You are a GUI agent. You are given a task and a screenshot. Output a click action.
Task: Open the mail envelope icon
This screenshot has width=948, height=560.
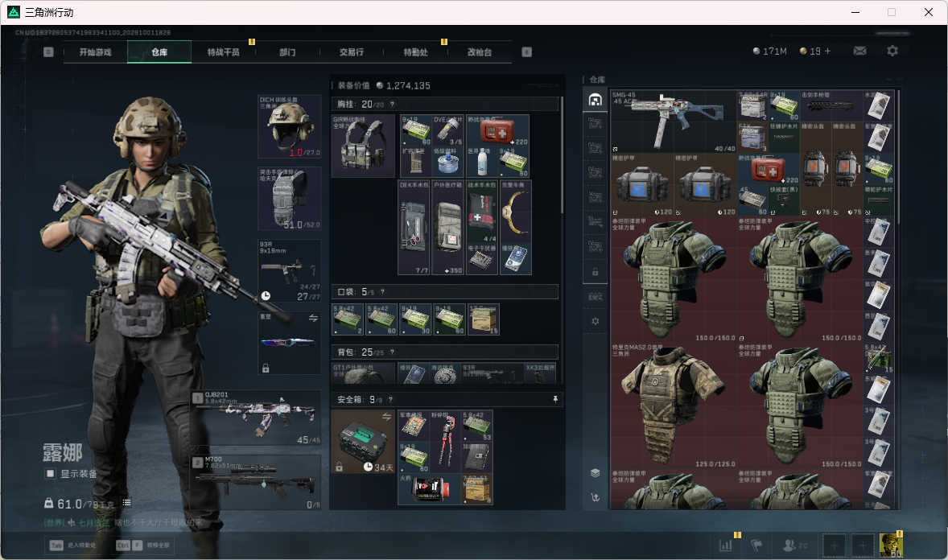(859, 51)
